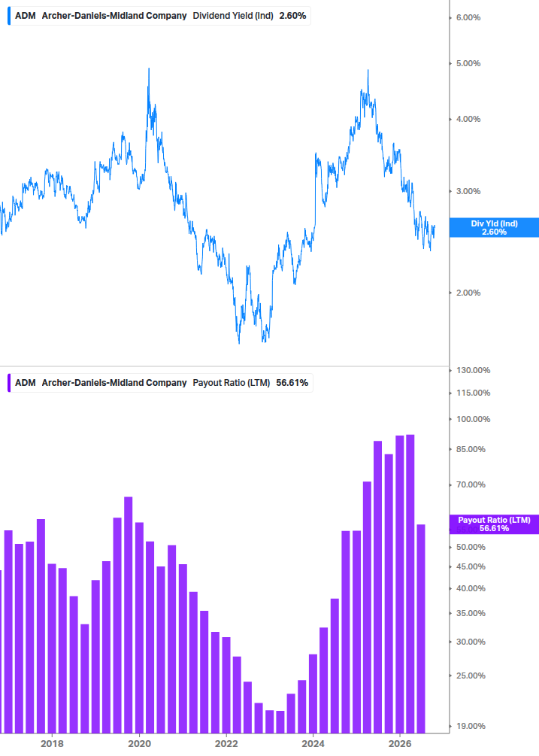This screenshot has height=756, width=539.
Task: Click the 19.00% payout ratio axis label
Action: click(x=471, y=726)
